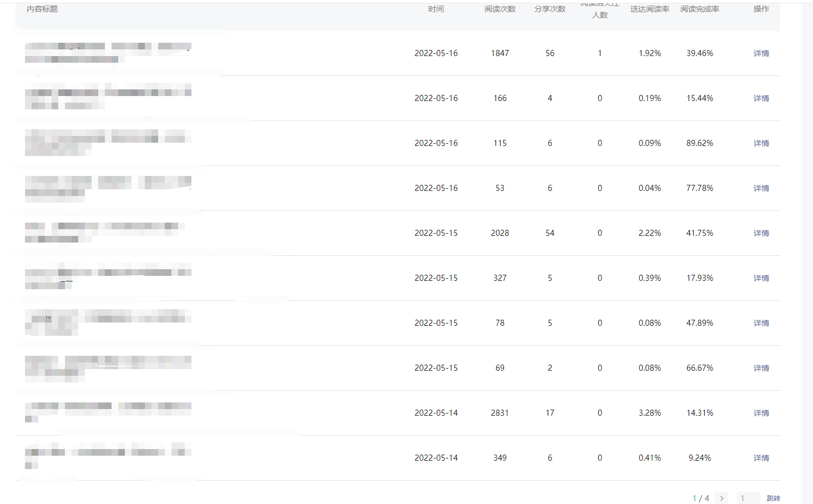This screenshot has height=504, width=813.
Task: Click the 操作 column header
Action: point(761,9)
